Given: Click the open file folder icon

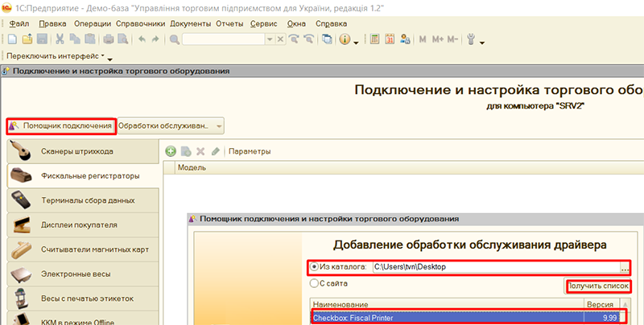Looking at the screenshot, I should click(27, 39).
